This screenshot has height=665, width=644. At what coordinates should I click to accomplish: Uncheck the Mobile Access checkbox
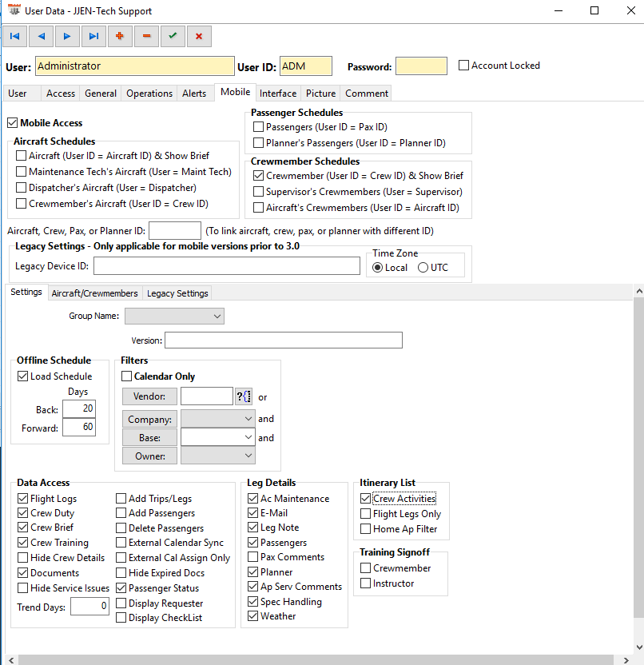click(13, 123)
